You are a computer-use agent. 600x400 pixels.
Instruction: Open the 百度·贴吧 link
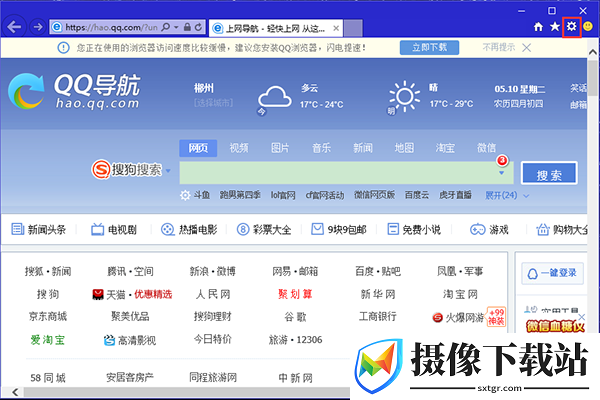pos(378,271)
